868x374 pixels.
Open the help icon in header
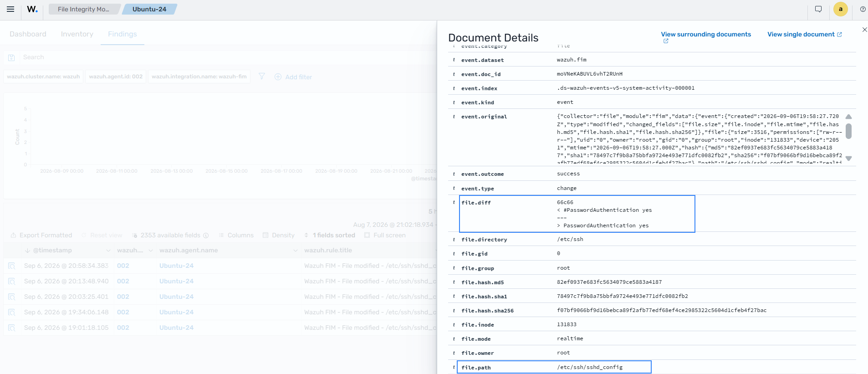point(863,9)
